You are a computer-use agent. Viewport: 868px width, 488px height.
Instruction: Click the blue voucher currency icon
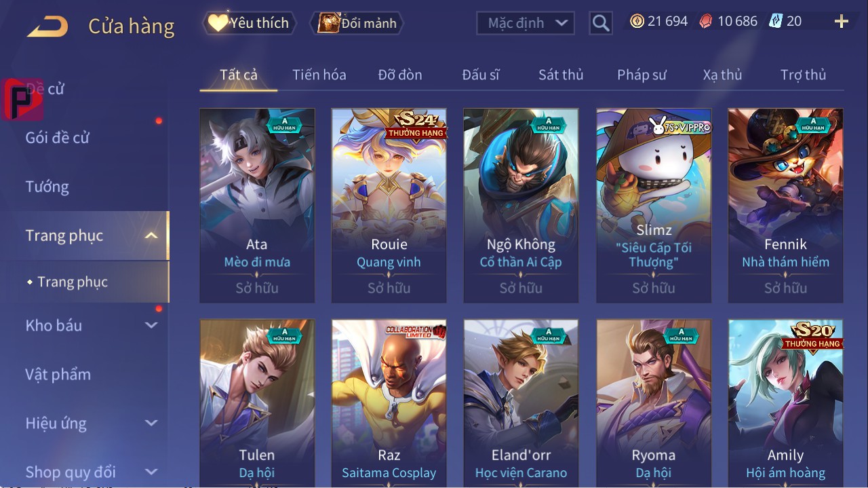(775, 22)
